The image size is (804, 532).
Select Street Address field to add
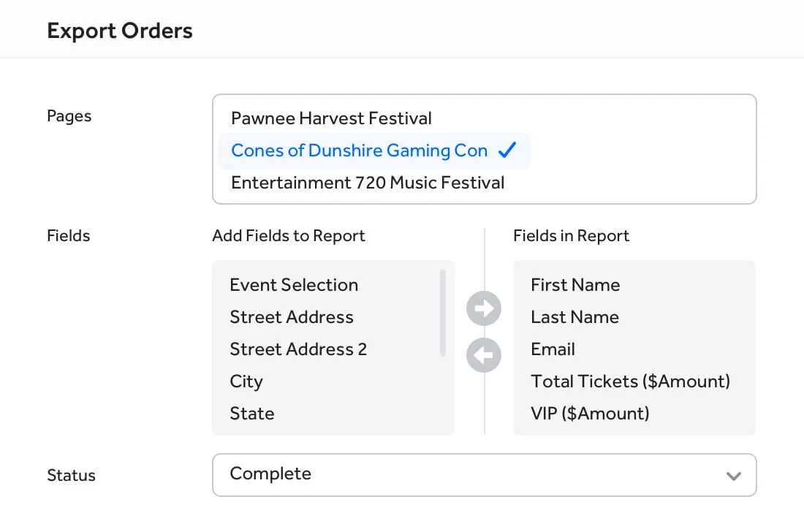(292, 317)
